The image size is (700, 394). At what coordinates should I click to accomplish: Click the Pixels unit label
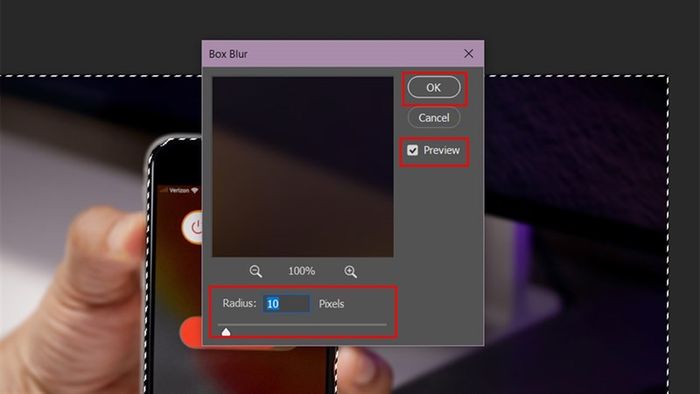331,304
